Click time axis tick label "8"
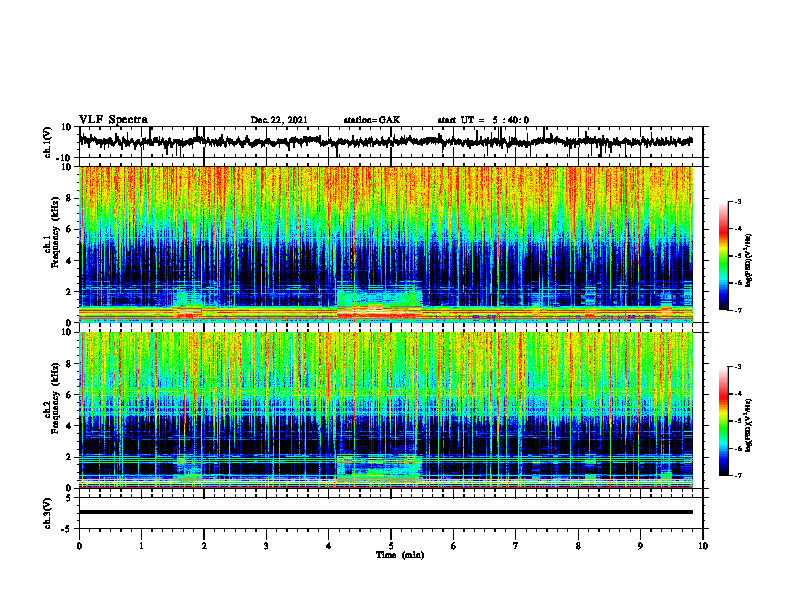This screenshot has height=612, width=792. coord(578,546)
